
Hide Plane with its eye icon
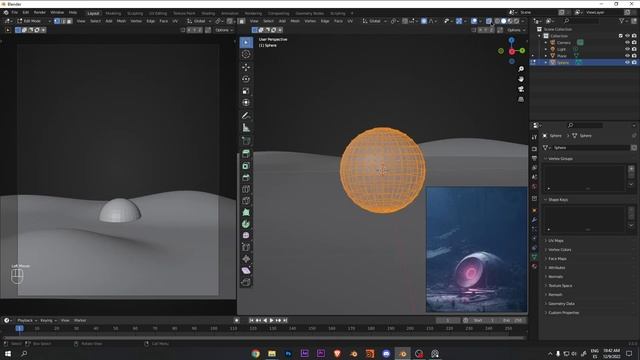click(x=627, y=56)
